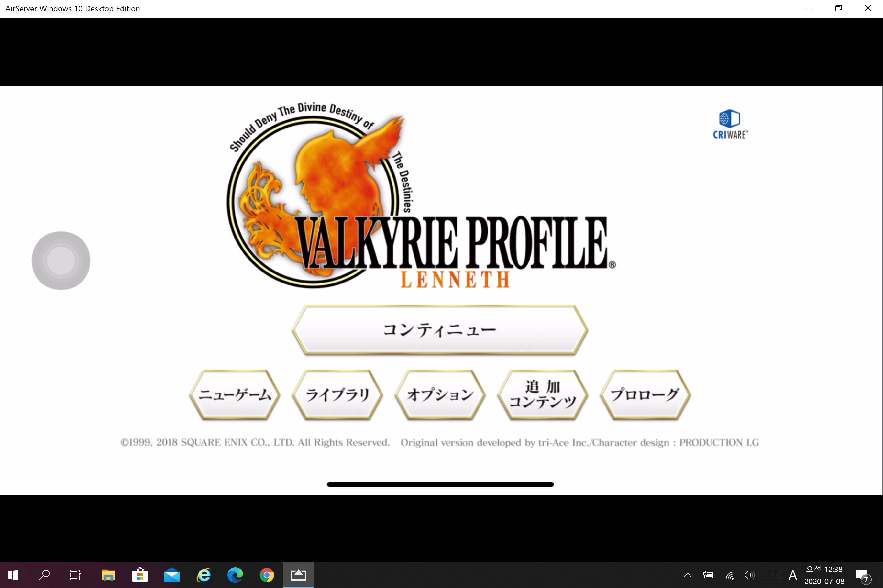
Task: Click the CRIWARE logo
Action: [730, 124]
